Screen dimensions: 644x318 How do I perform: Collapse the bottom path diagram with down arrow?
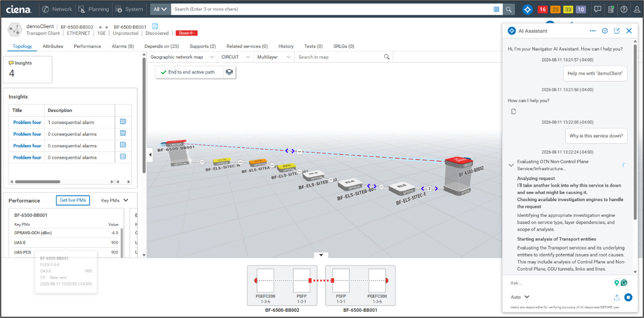click(x=321, y=255)
